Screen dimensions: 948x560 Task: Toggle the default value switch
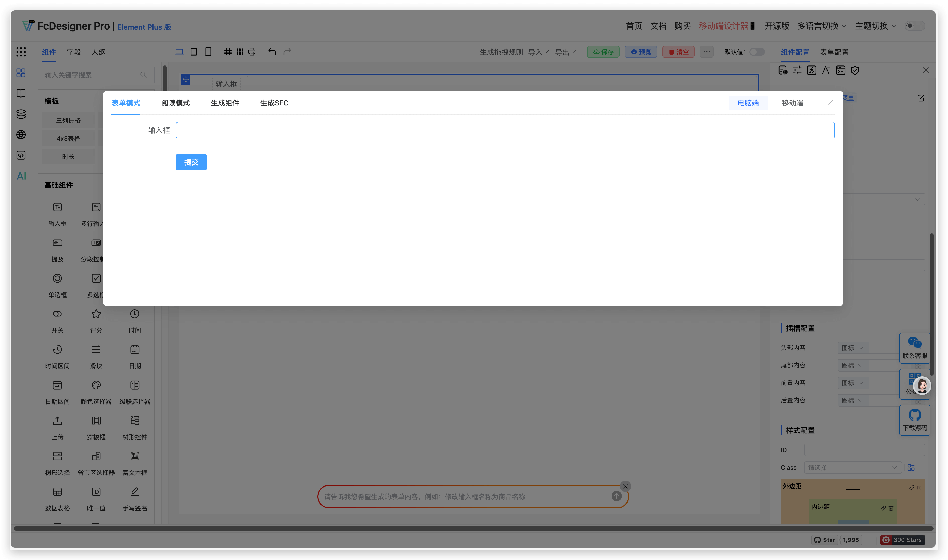pos(757,52)
